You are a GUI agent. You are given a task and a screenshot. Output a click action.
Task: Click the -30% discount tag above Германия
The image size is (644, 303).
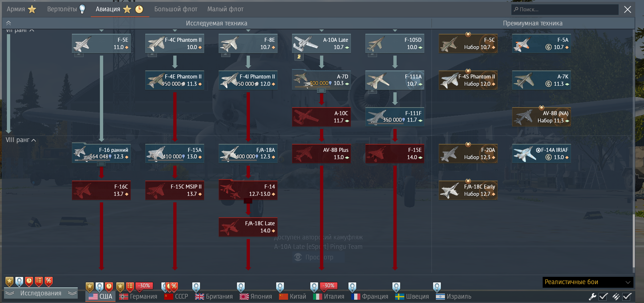click(144, 286)
